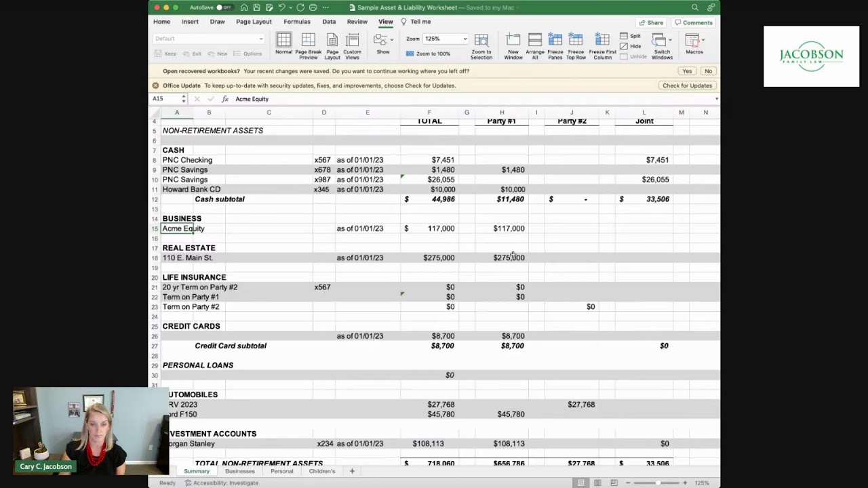
Task: Click Accessibility: Investigate in status bar
Action: [221, 483]
